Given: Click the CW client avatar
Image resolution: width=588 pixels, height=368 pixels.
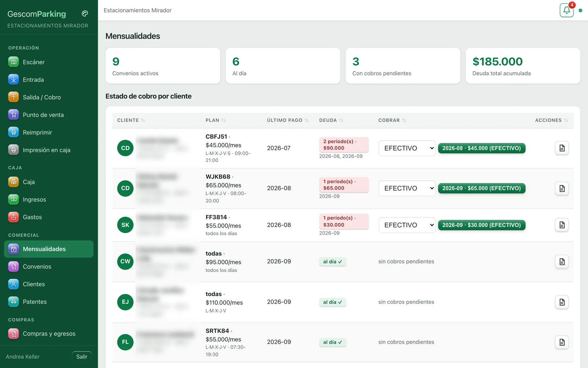Looking at the screenshot, I should click(125, 261).
